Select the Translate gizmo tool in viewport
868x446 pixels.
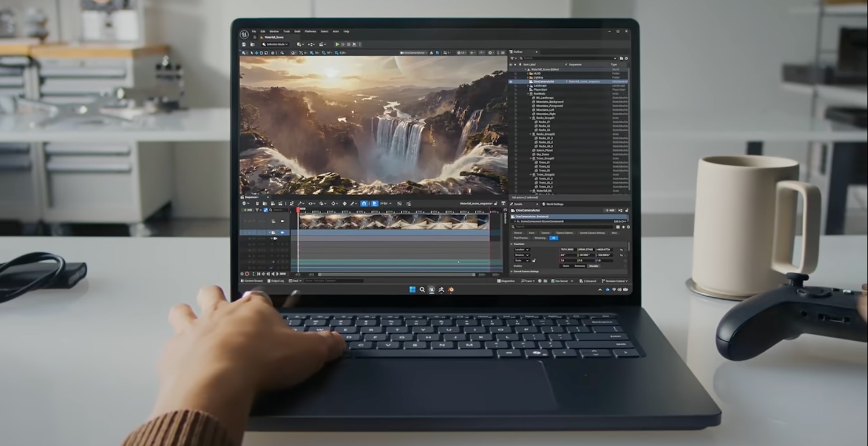tap(256, 53)
